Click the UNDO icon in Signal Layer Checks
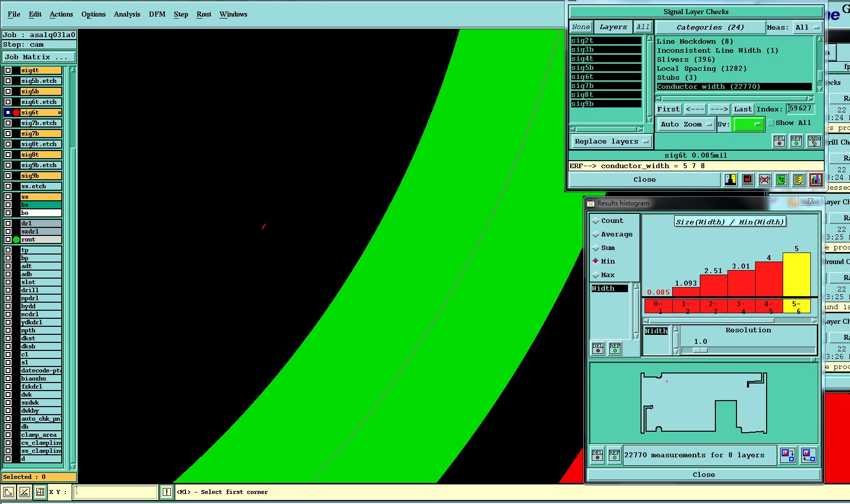Viewport: 850px width, 504px height. coord(814,141)
